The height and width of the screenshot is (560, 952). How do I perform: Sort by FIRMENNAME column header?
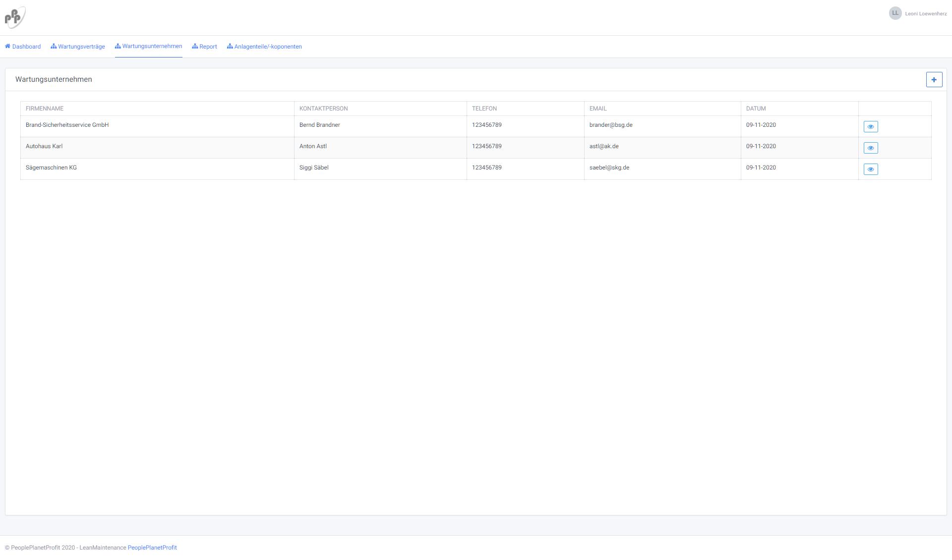click(x=45, y=109)
